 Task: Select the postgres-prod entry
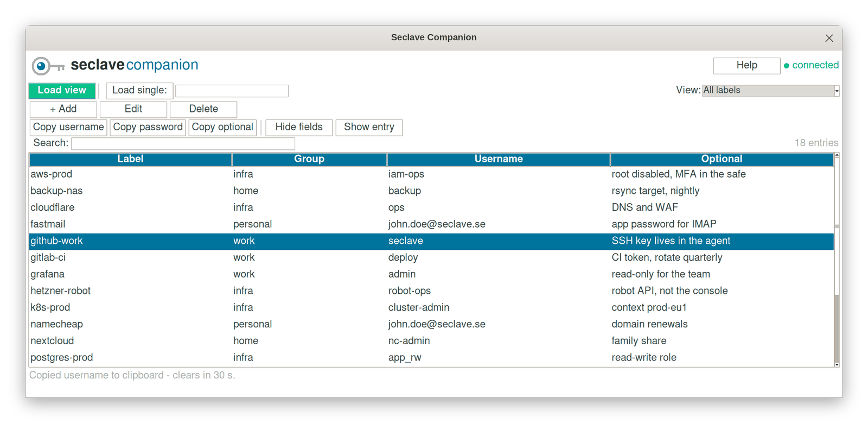point(431,358)
